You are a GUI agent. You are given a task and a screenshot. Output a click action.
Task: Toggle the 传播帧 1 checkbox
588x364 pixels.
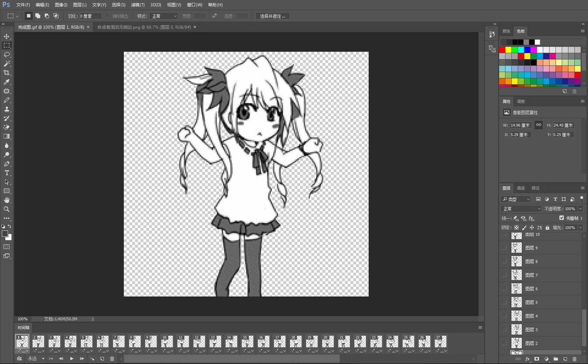click(562, 218)
